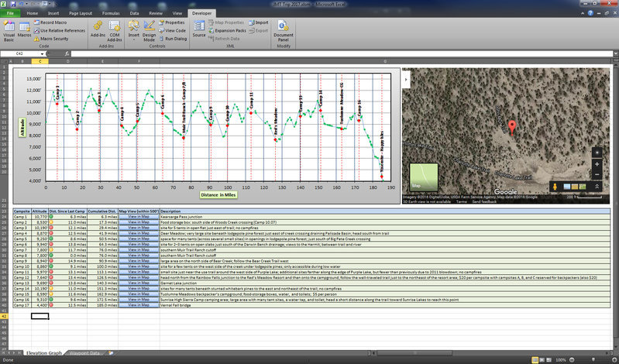Start Record Macro
The image size is (619, 364).
pyautogui.click(x=50, y=22)
